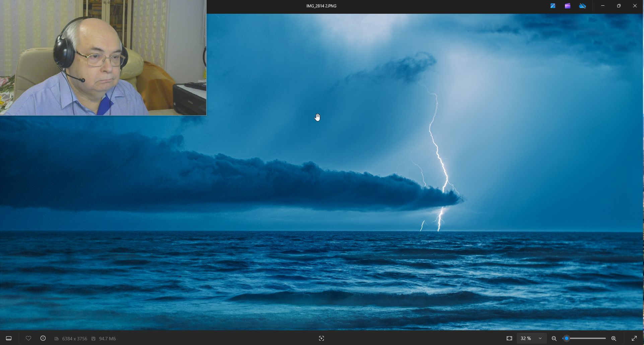644x345 pixels.
Task: Close the Photos window
Action: 635,6
